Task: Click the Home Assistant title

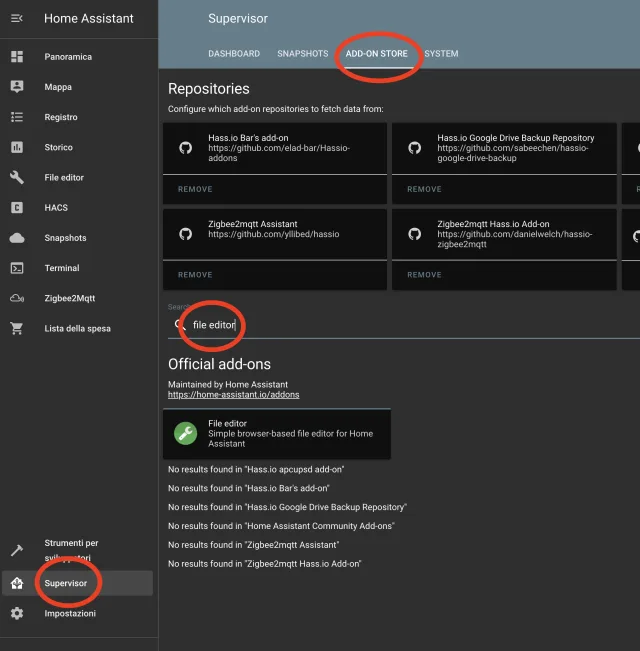Action: pyautogui.click(x=89, y=18)
